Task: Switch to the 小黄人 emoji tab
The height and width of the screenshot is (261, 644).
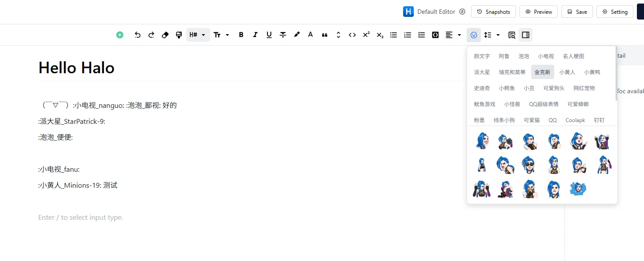Action: coord(567,72)
